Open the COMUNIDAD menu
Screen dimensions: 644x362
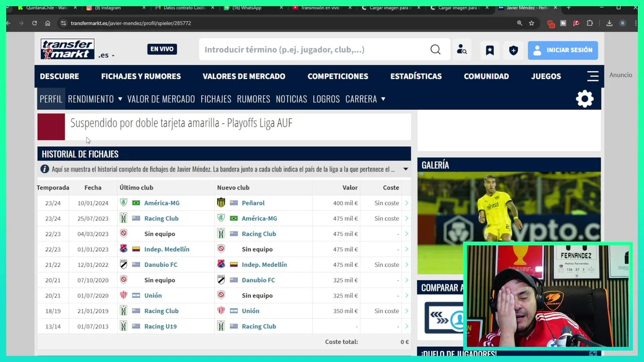[487, 76]
